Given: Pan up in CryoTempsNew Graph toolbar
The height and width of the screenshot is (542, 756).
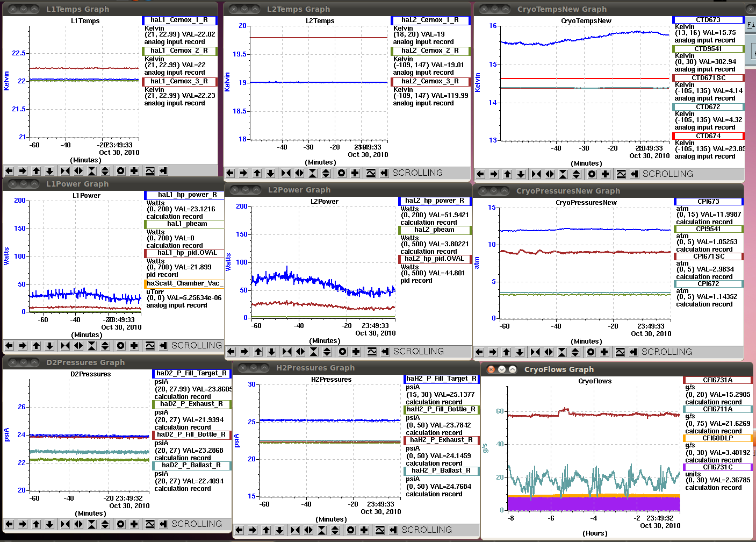Looking at the screenshot, I should tap(507, 174).
